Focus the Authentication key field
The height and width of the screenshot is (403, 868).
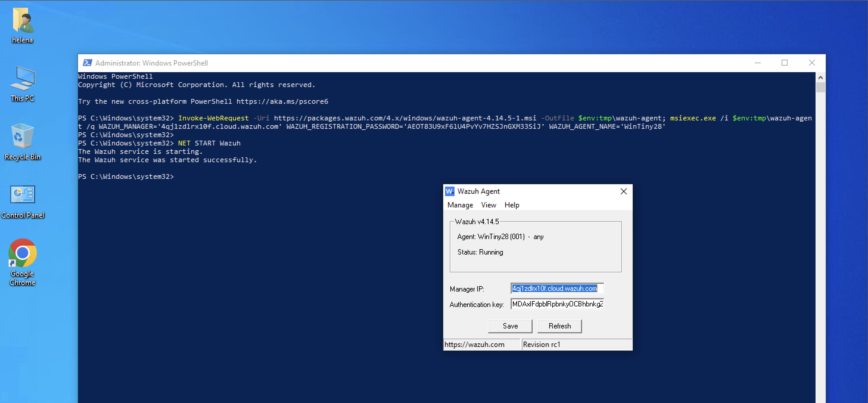(x=557, y=304)
